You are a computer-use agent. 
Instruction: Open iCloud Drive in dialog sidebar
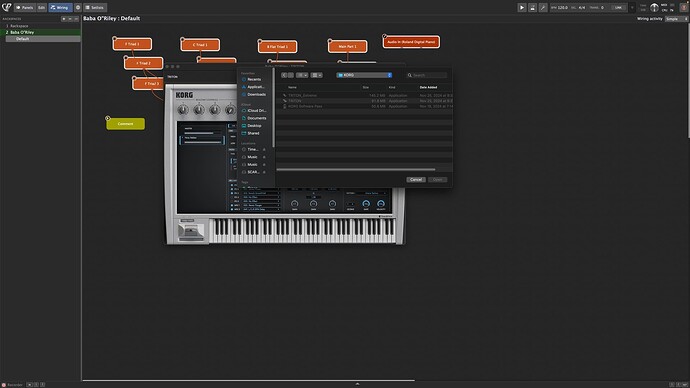(x=254, y=110)
